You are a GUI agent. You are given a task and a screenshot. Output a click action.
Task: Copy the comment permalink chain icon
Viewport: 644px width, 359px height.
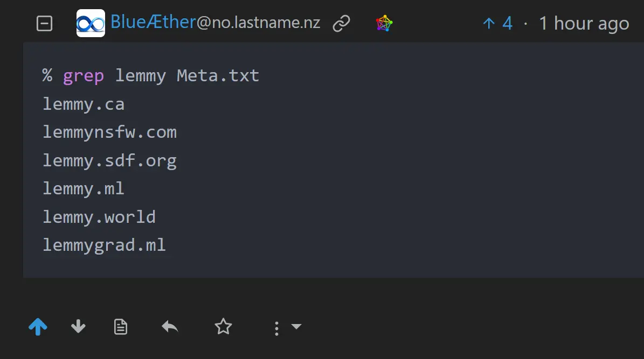[341, 23]
